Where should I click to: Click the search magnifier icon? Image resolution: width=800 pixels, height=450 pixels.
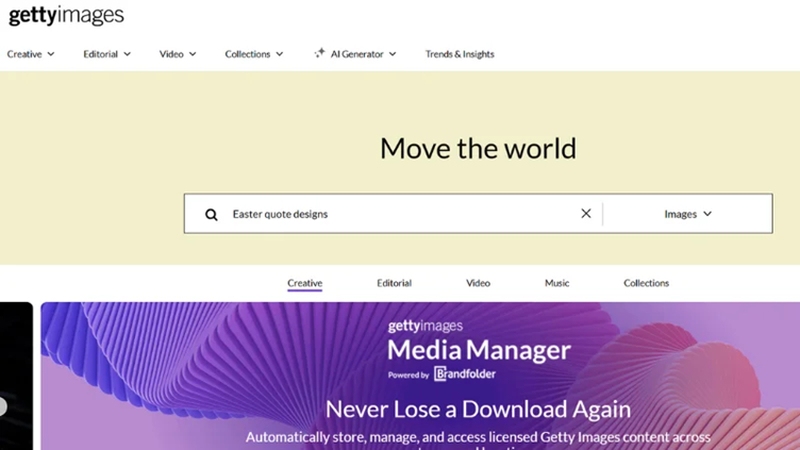click(x=211, y=214)
